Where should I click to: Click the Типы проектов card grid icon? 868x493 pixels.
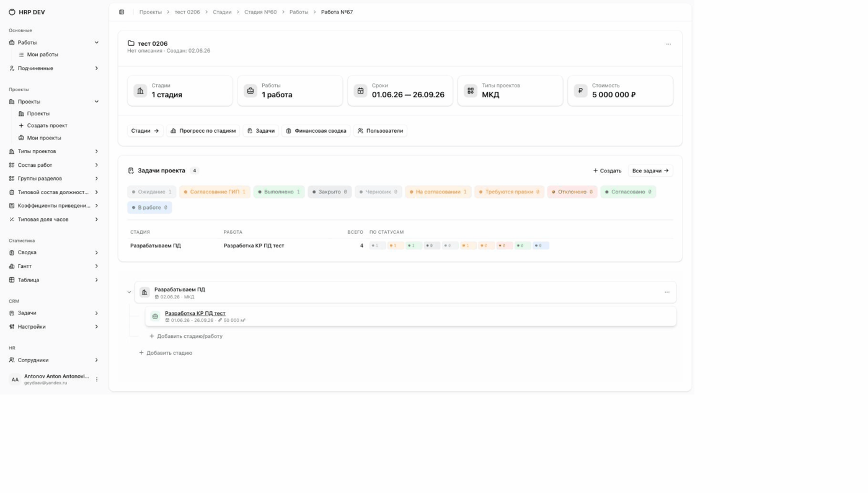471,91
